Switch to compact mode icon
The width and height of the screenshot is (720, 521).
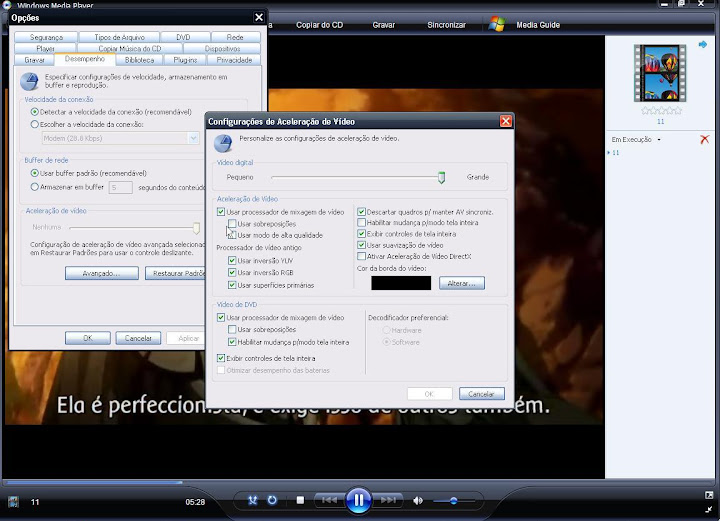click(709, 509)
